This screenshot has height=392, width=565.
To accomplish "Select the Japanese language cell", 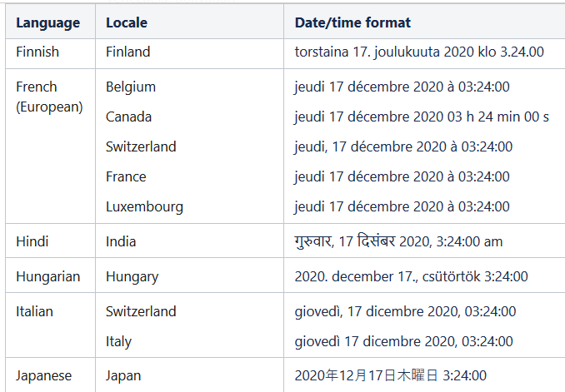I will click(x=43, y=375).
